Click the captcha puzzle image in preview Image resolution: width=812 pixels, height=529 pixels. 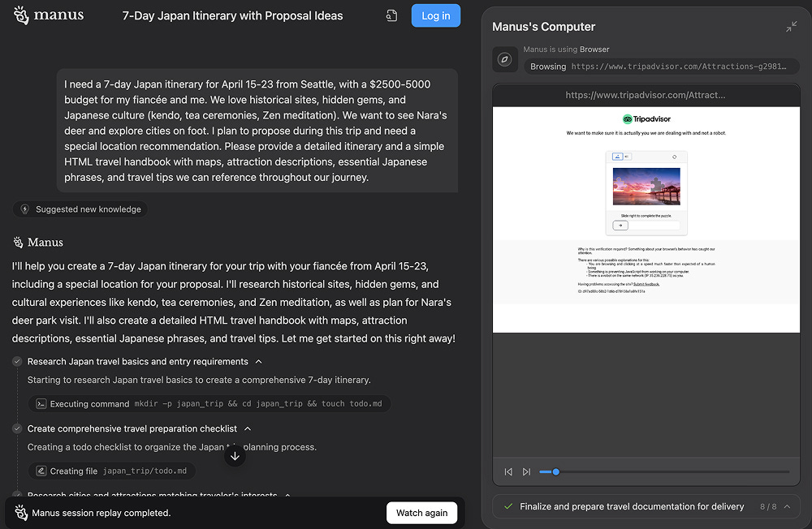pyautogui.click(x=646, y=187)
